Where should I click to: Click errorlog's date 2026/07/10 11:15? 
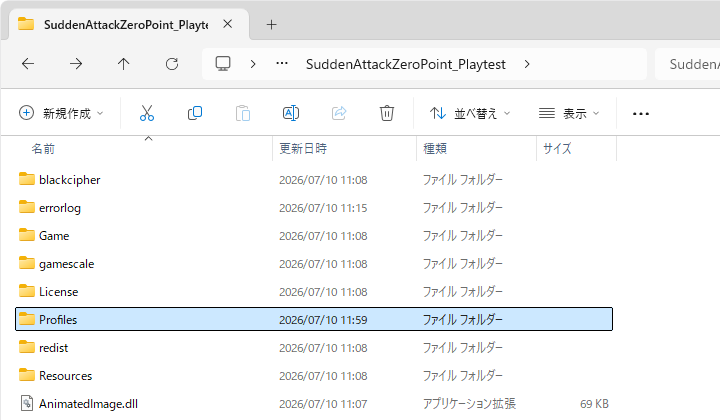coord(323,208)
